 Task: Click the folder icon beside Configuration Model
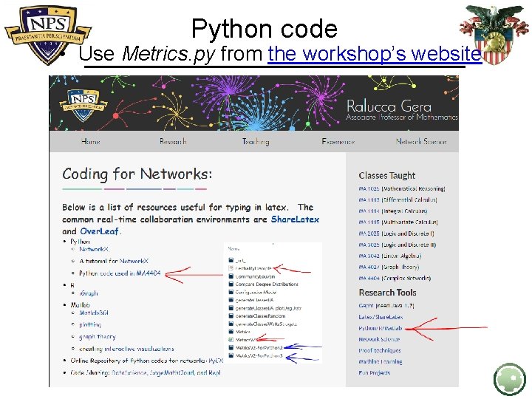[231, 292]
